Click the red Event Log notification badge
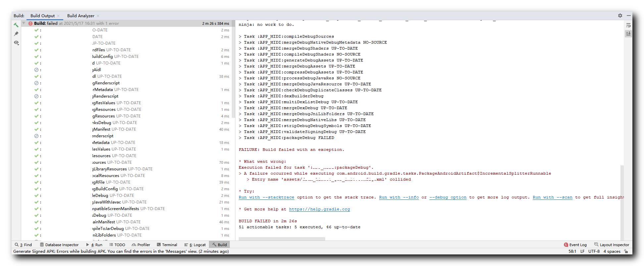Screen dimensions: 644x266 tap(566, 245)
